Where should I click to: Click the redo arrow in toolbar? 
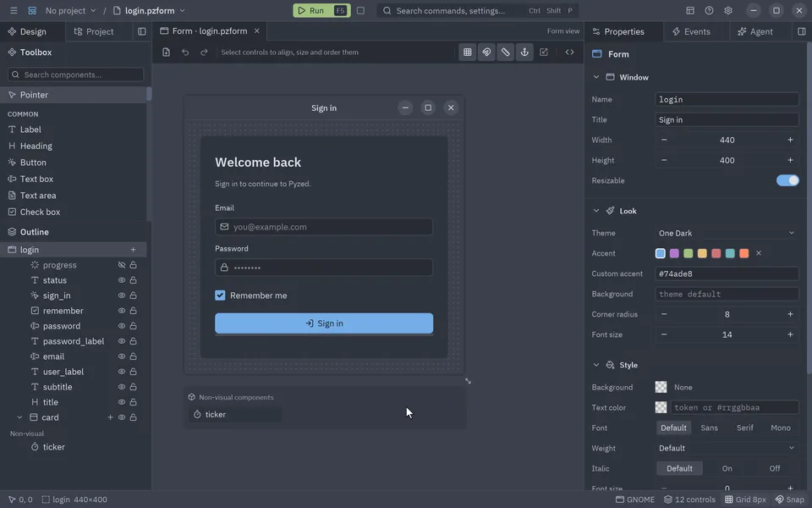click(x=204, y=52)
